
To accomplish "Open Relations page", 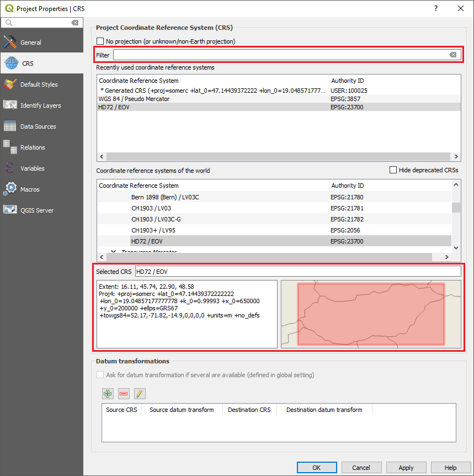I will (42, 147).
